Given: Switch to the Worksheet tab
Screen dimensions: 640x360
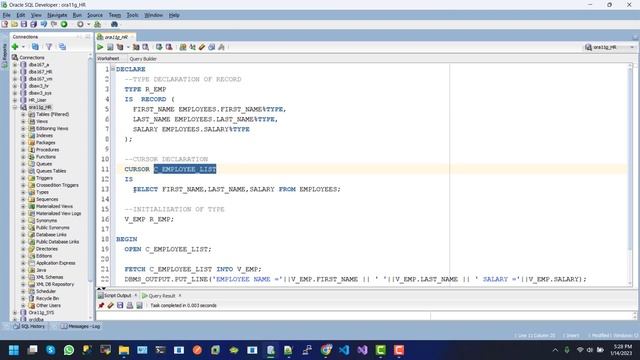Looking at the screenshot, I should 108,59.
